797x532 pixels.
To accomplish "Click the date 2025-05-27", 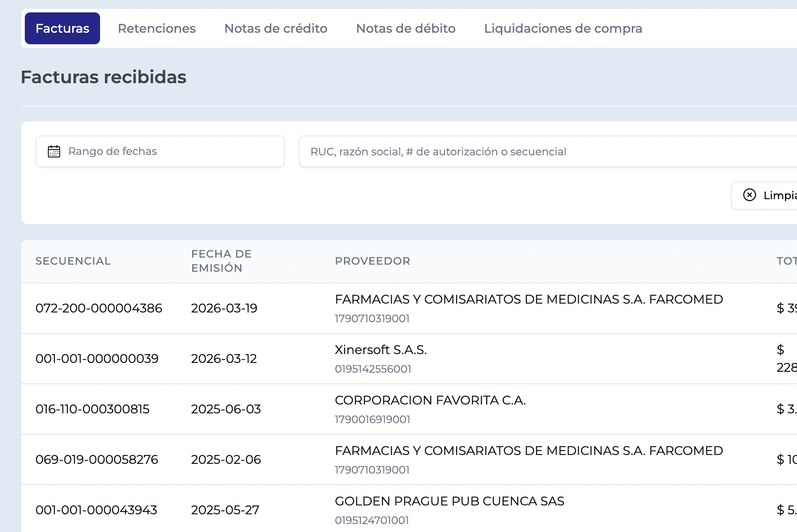I will 225,510.
